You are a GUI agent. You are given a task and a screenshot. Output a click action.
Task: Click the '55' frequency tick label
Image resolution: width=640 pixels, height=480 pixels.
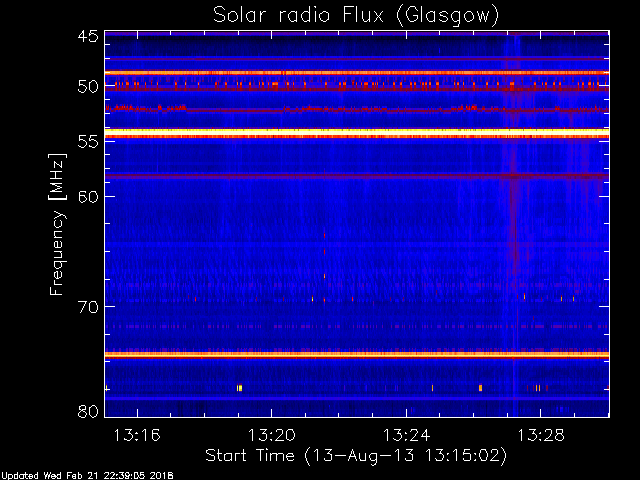[88, 142]
